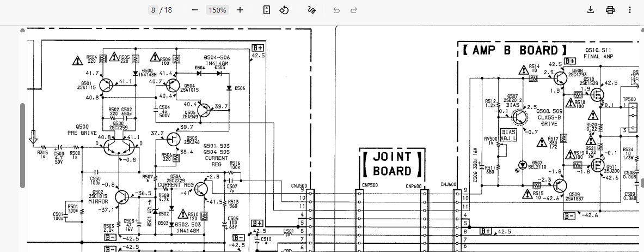Click the redo arrow in toolbar

click(x=354, y=10)
